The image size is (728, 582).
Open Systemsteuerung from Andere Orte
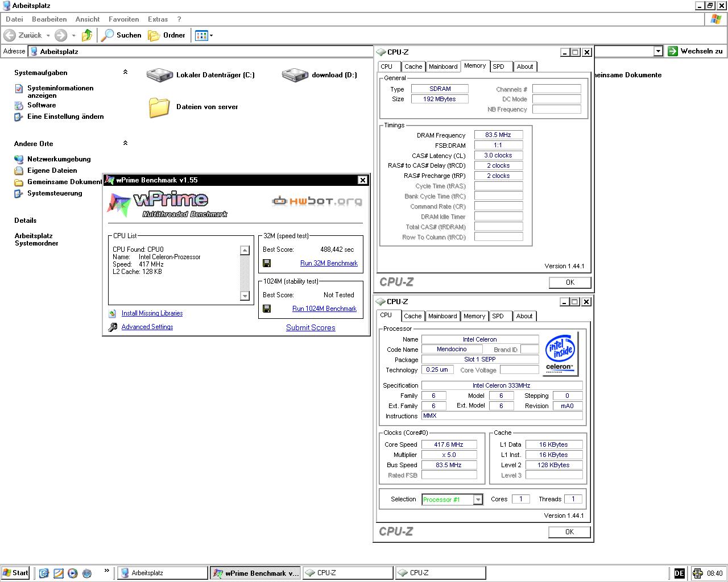click(55, 193)
